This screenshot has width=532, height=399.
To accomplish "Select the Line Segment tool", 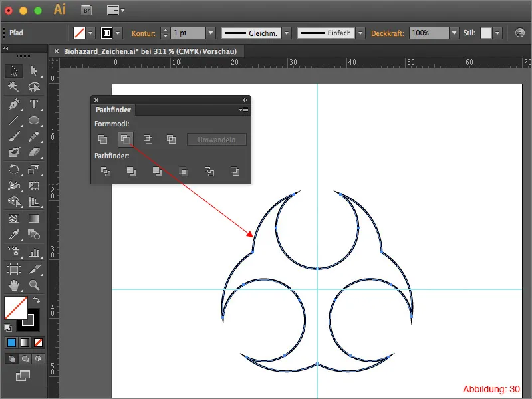I will [14, 120].
